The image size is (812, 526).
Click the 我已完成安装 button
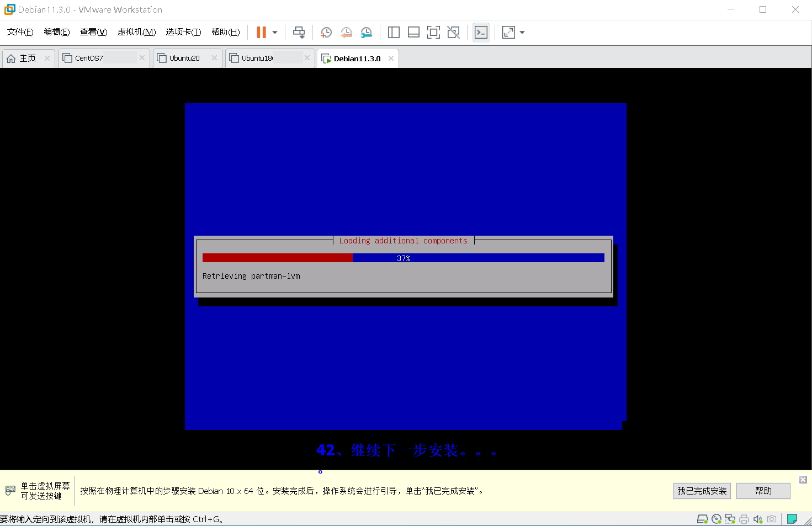click(x=702, y=491)
